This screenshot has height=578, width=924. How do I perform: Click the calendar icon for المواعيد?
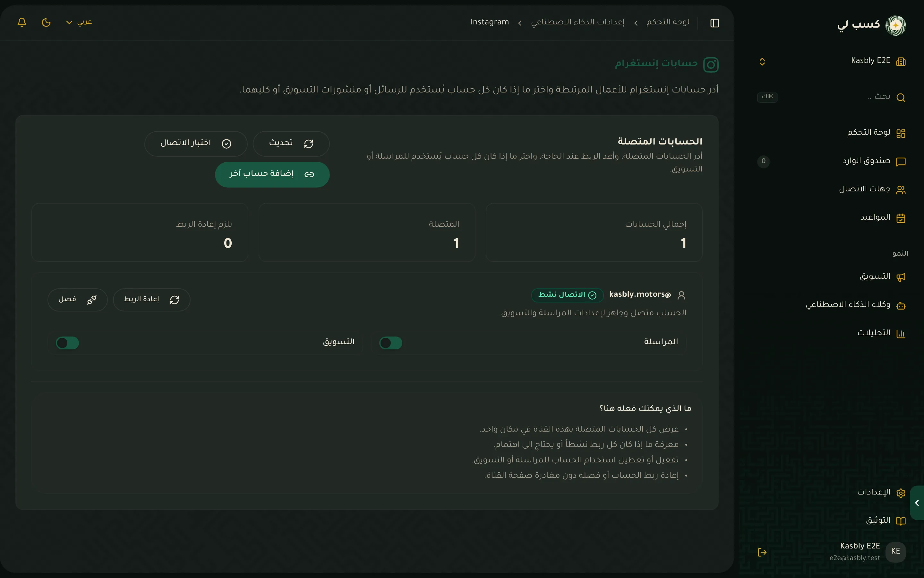coord(901,218)
